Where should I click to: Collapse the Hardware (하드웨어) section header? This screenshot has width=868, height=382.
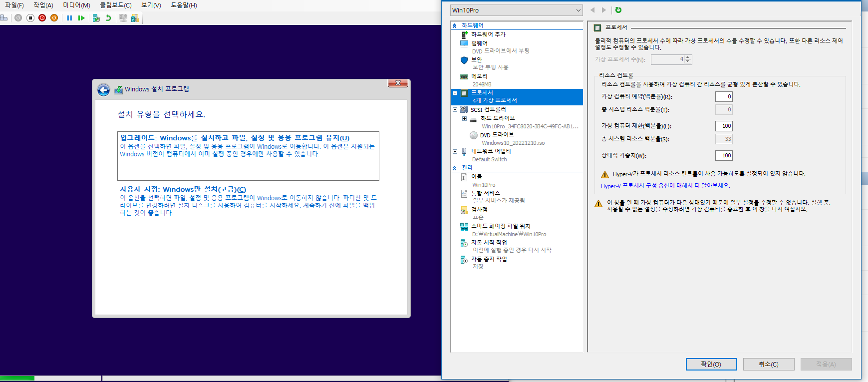coord(455,25)
